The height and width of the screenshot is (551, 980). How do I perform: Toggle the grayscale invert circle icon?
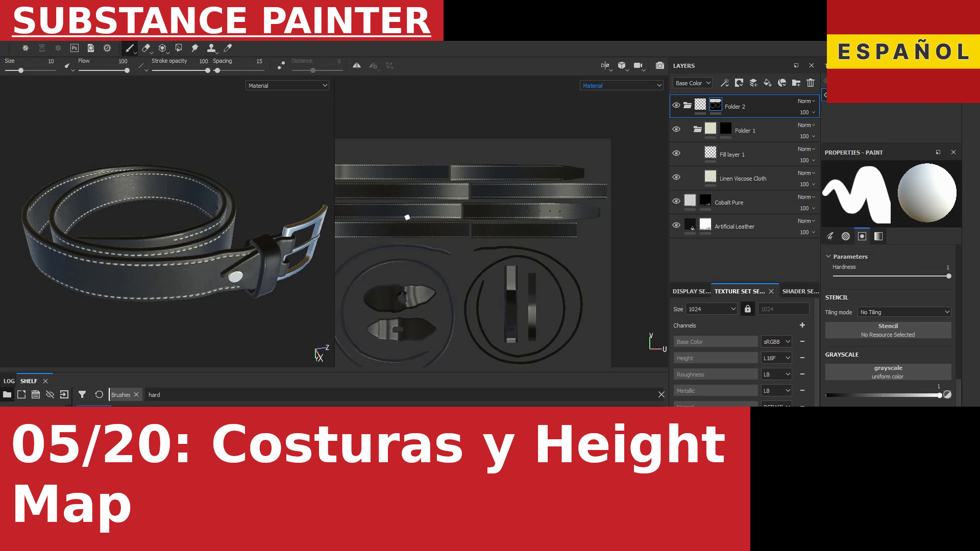(x=947, y=394)
